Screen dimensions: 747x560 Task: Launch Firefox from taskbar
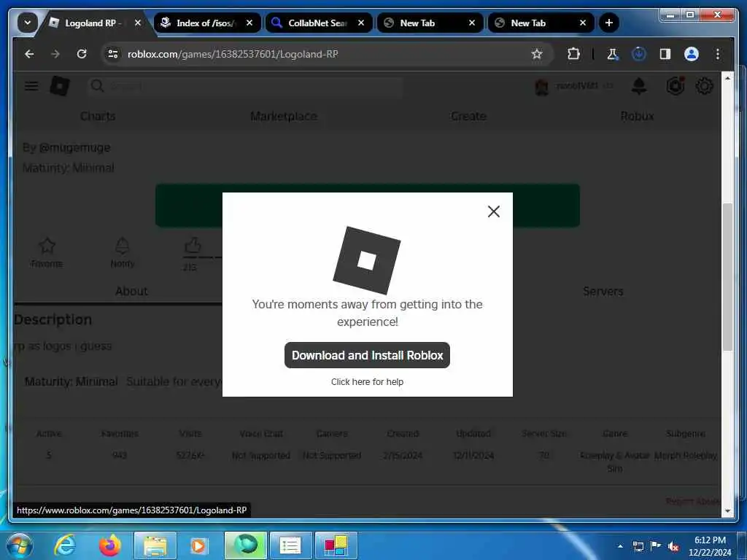point(109,545)
